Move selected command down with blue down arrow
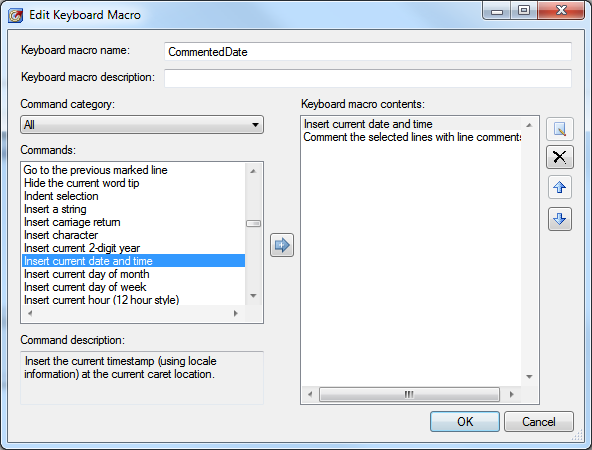 pos(560,219)
